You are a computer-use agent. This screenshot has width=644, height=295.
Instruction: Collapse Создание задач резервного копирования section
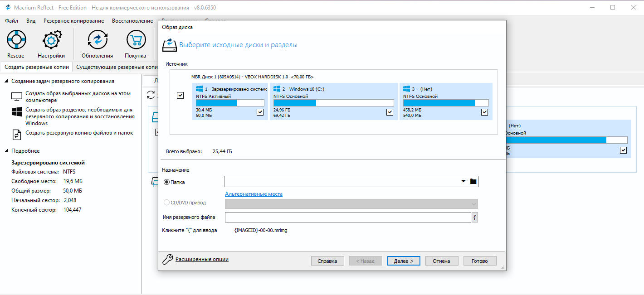pyautogui.click(x=6, y=81)
